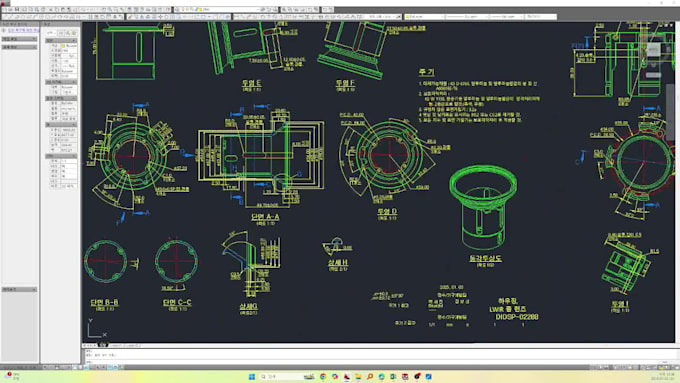Click the '상세 H' detail label
Screen dimensions: 680x383
[337, 262]
